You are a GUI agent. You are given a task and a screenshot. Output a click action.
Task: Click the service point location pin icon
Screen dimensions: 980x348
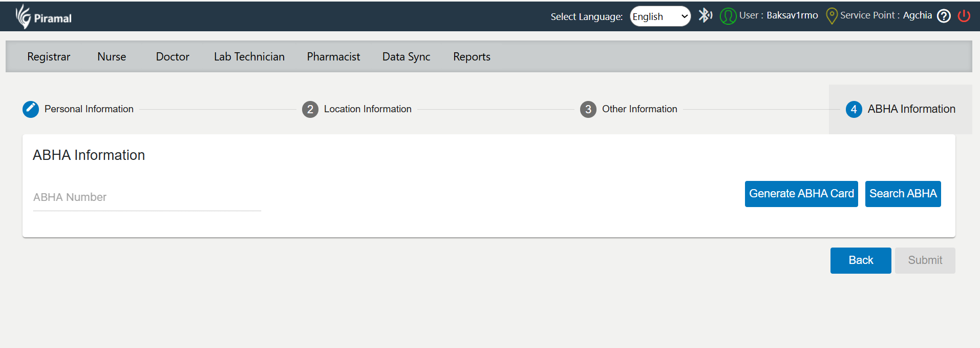point(832,16)
